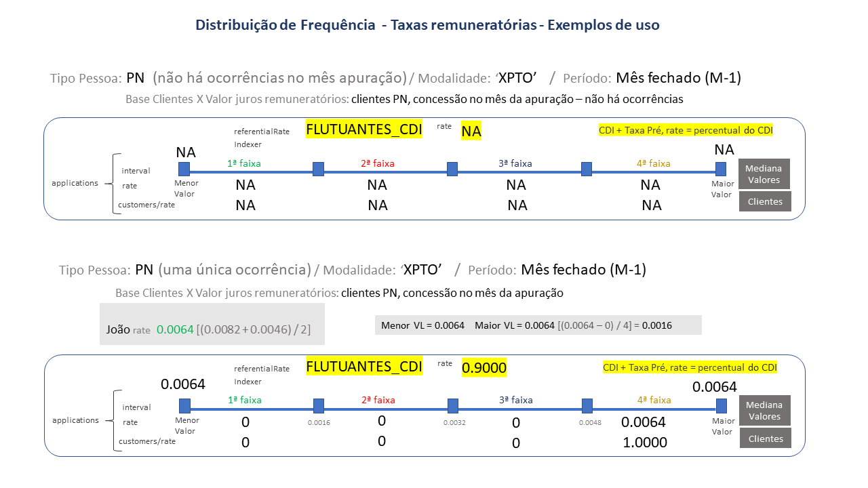Click the blue marker above 0.0016
Viewport: 868px width, 488px height.
click(318, 406)
